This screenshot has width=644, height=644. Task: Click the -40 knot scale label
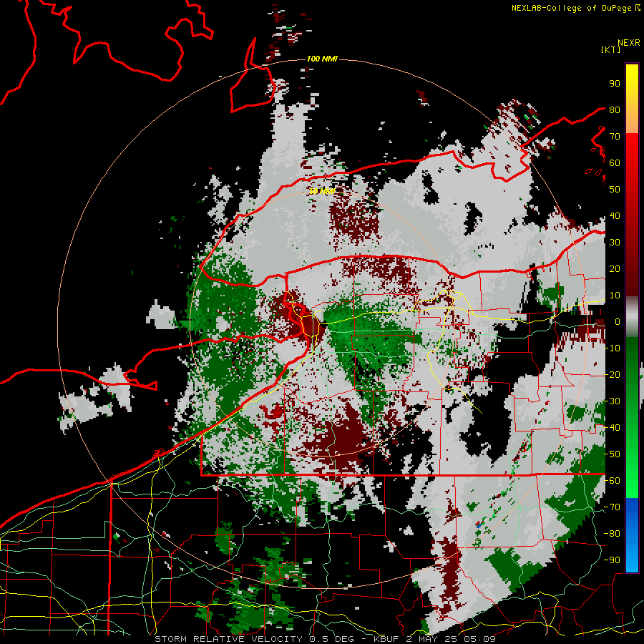click(x=613, y=428)
